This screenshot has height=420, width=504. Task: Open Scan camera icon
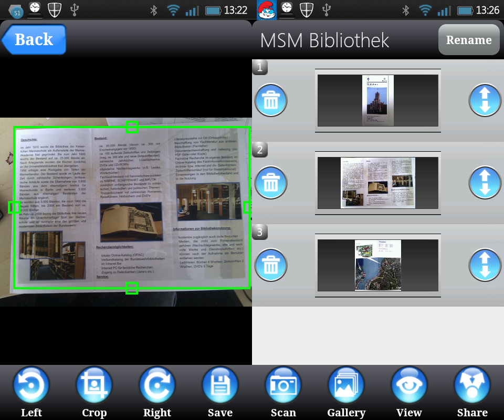tap(283, 385)
